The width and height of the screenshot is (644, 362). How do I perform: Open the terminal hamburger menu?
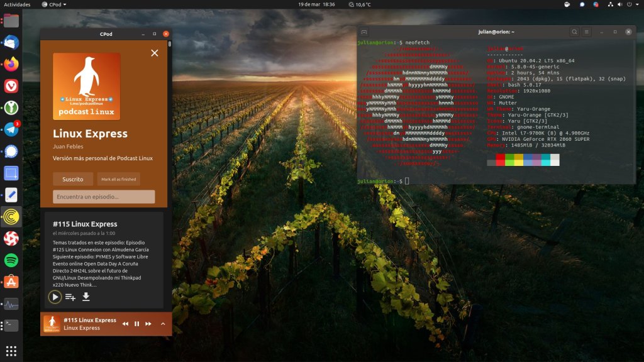[x=587, y=32]
